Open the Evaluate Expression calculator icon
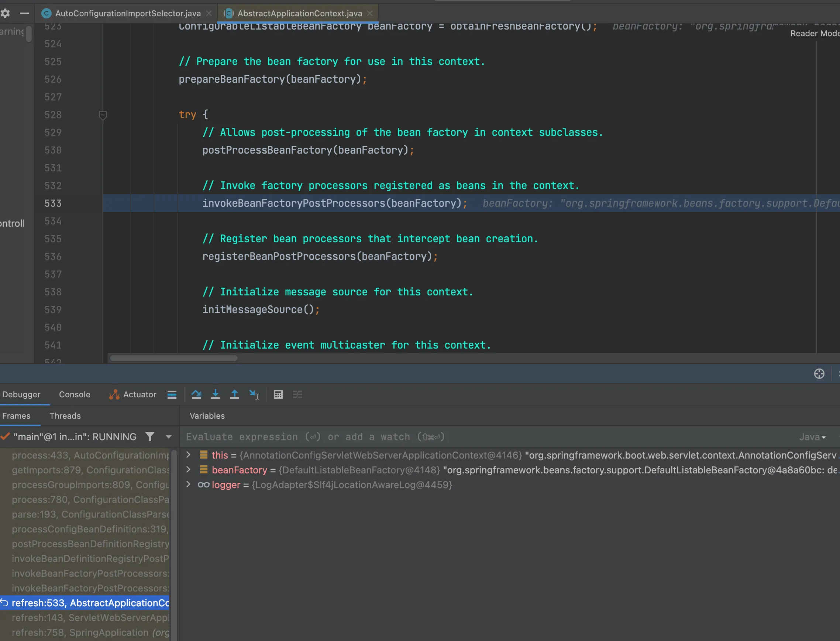The width and height of the screenshot is (840, 641). [278, 394]
